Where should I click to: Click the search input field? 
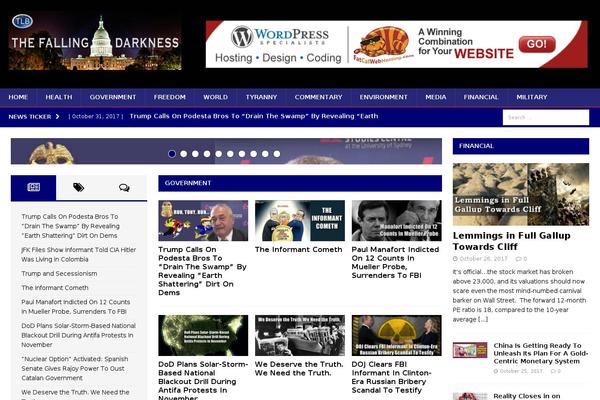546,117
